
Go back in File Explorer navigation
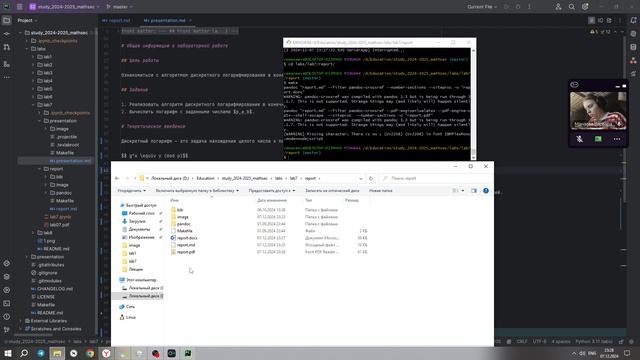click(x=117, y=178)
